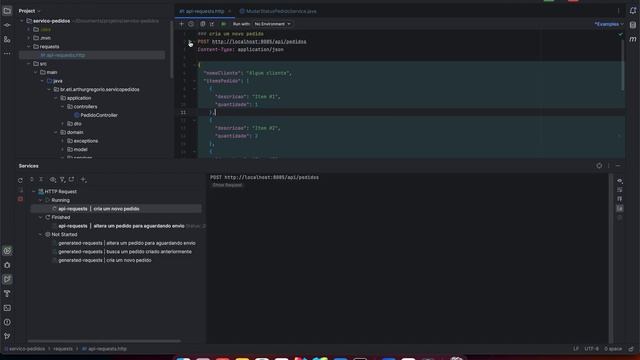Open the localhost POST URL in editor
The height and width of the screenshot is (360, 640).
coord(259,42)
